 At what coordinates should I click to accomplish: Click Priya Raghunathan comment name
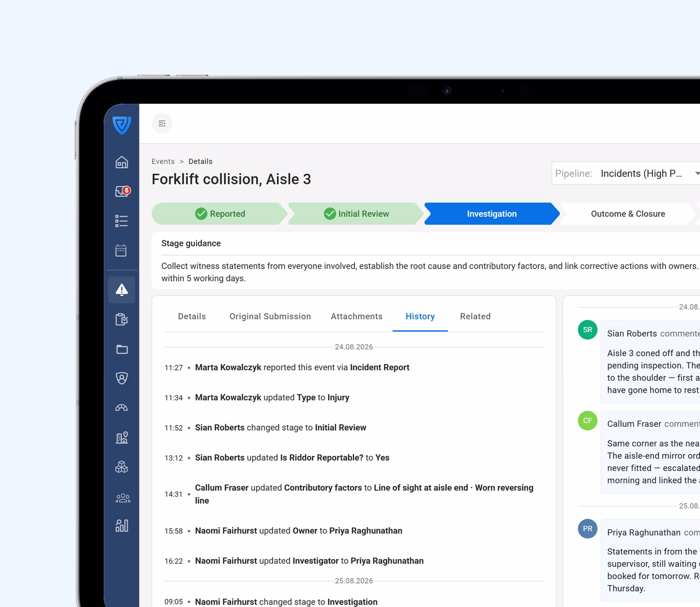[x=643, y=532]
